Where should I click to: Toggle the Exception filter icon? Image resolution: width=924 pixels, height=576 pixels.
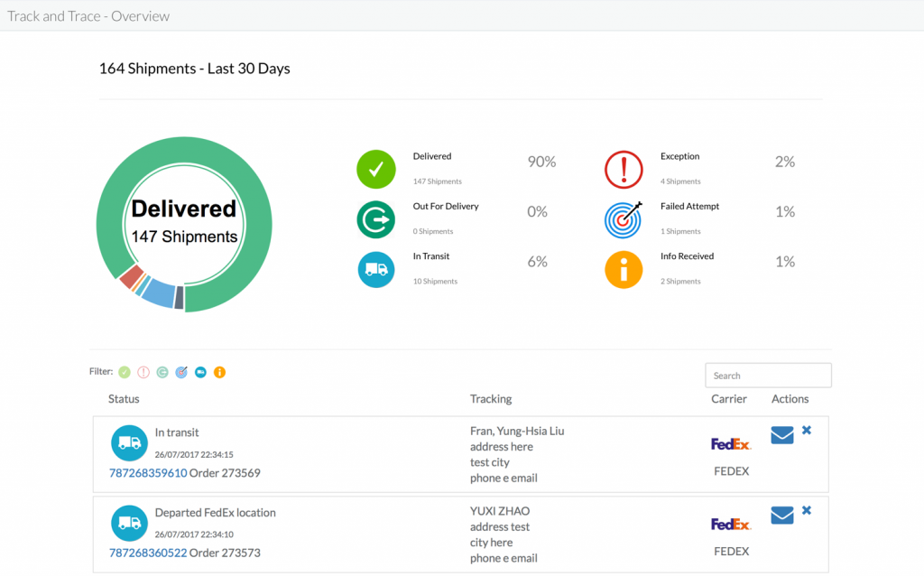[143, 372]
